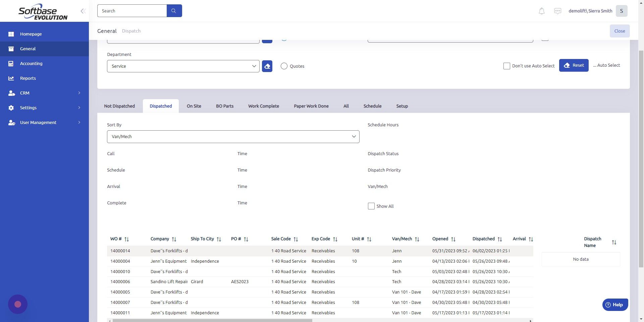Sort table by Arrival arrows
The height and width of the screenshot is (322, 644).
[531, 239]
